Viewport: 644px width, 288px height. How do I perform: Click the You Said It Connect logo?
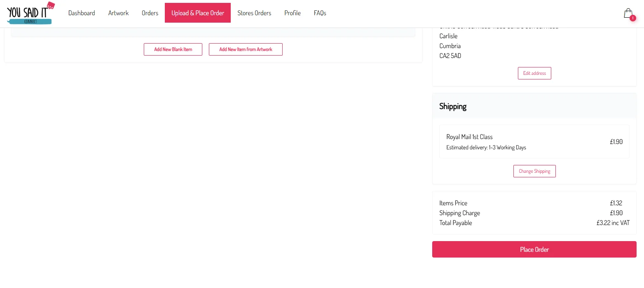[x=30, y=13]
